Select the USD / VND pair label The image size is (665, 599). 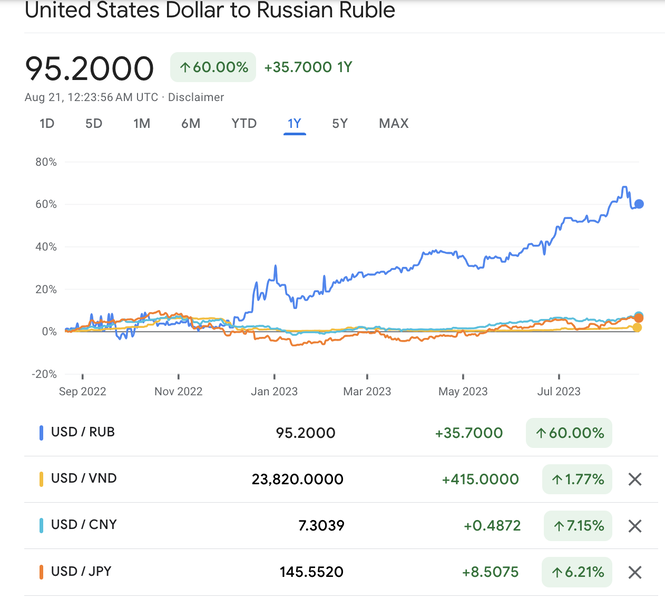tap(84, 479)
